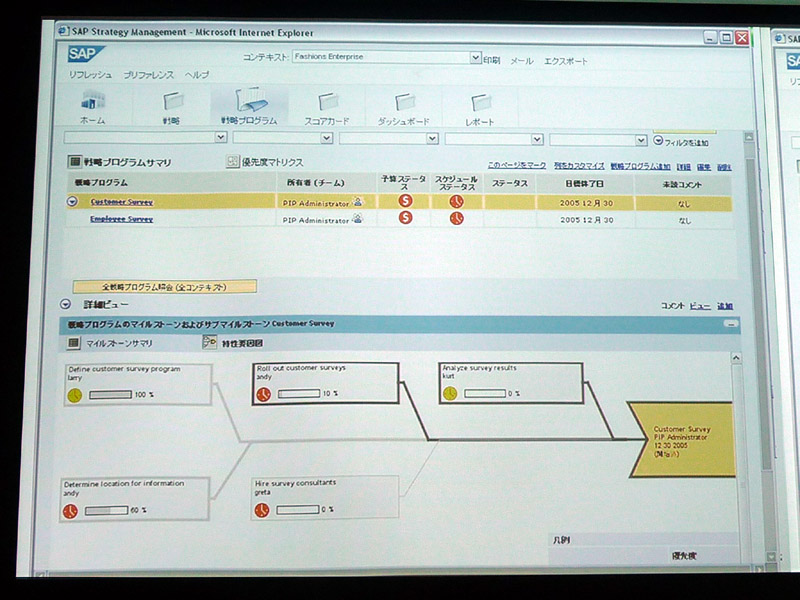800x600 pixels.
Task: Click the main page scrollbar up arrow
Action: click(748, 137)
